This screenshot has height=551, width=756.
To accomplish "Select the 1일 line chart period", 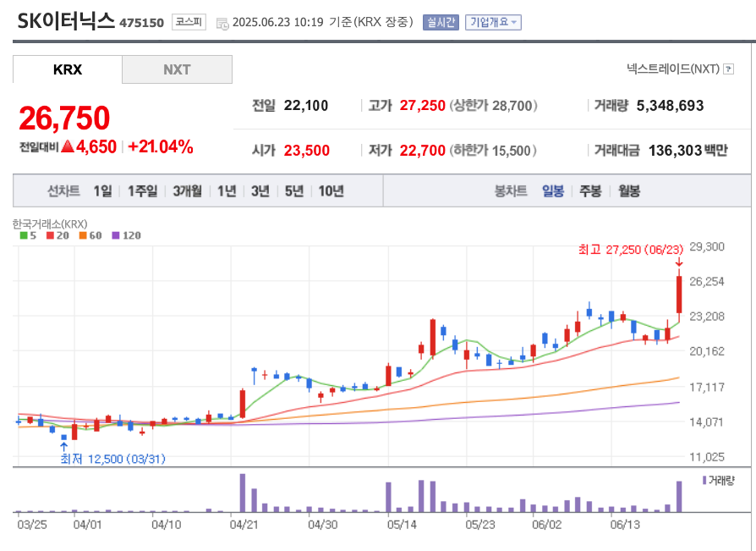I will pyautogui.click(x=102, y=191).
